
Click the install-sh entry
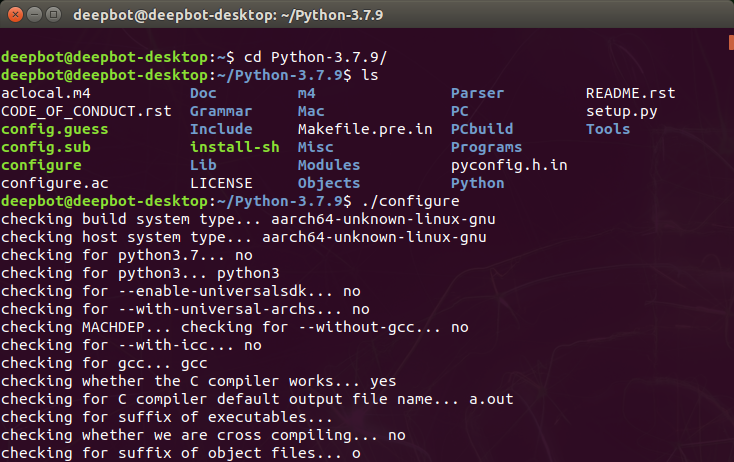coord(235,147)
